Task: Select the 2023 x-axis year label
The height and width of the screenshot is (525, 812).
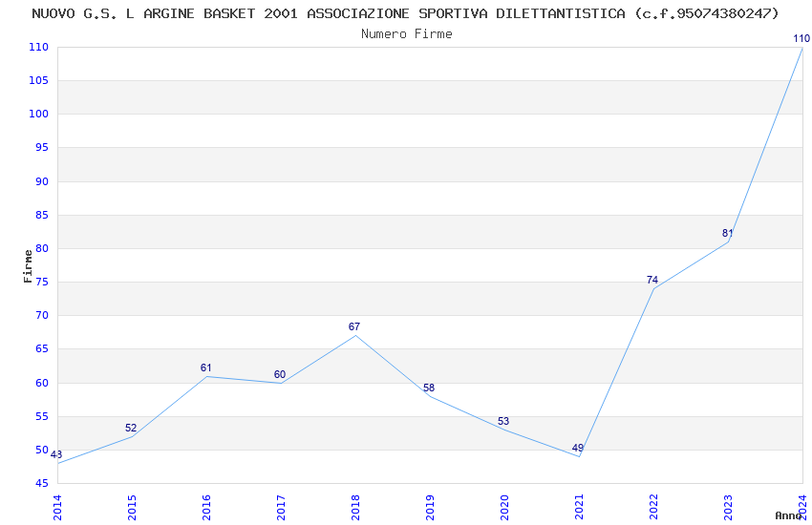Action: pyautogui.click(x=729, y=507)
